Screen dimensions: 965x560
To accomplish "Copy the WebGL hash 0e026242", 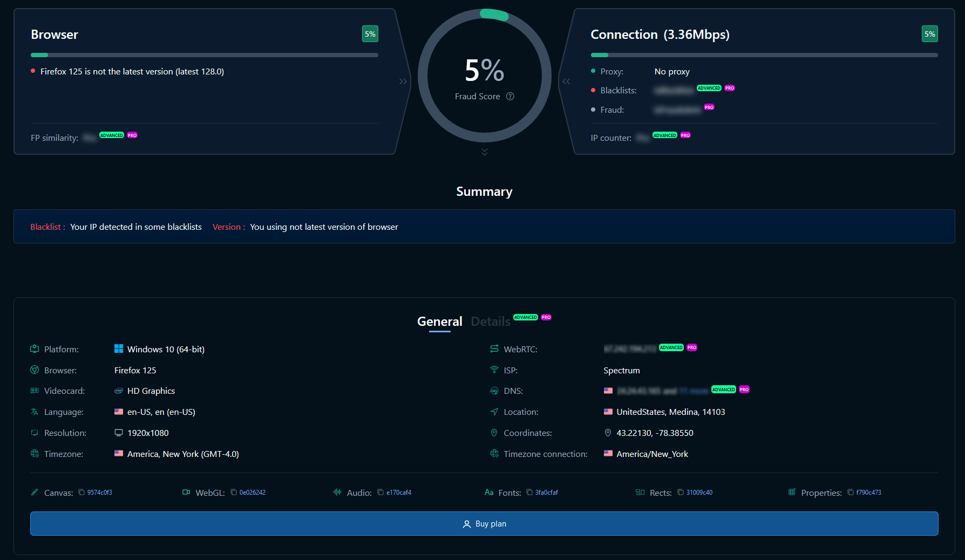I will [234, 492].
